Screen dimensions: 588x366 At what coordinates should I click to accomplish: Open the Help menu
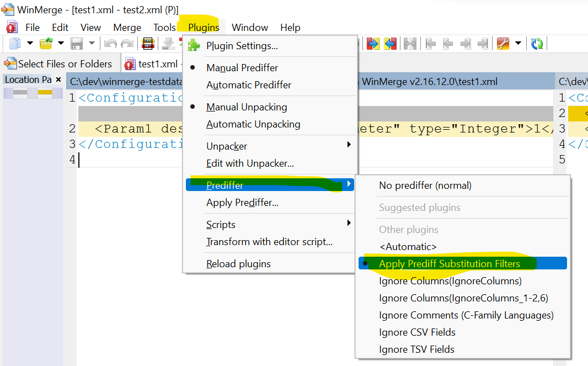click(290, 28)
